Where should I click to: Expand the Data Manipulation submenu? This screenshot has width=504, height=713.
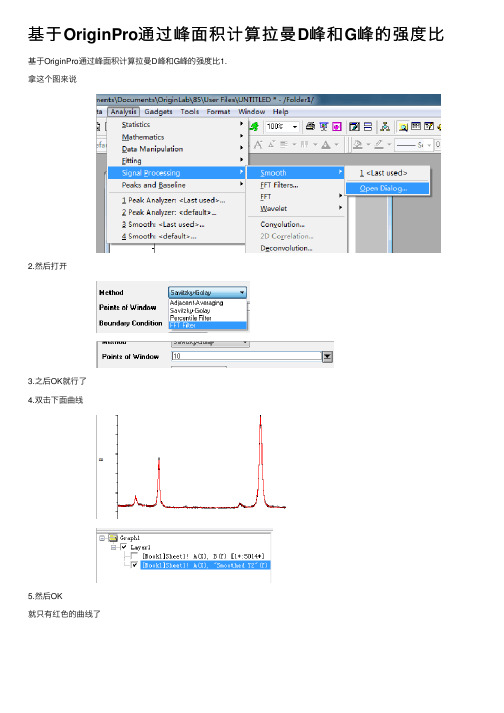[176, 149]
